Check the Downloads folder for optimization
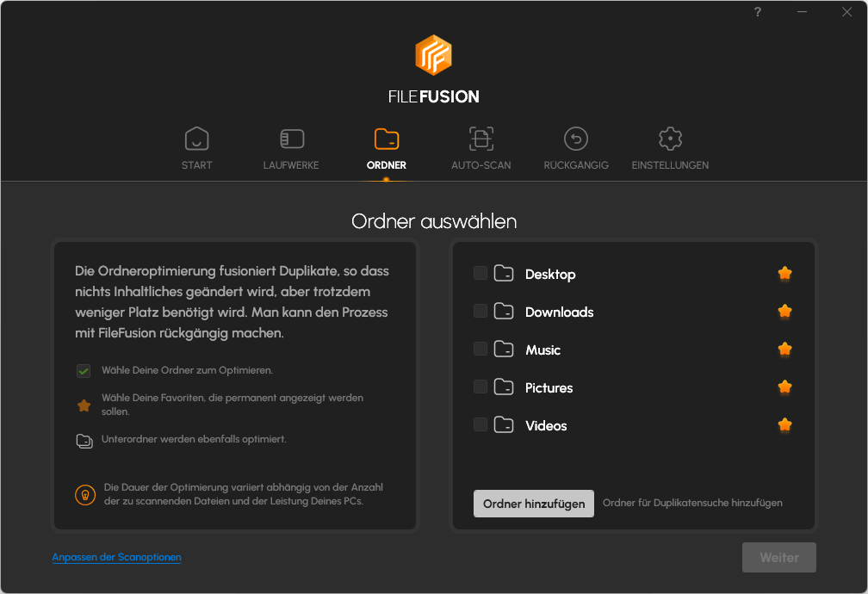The image size is (868, 594). [x=480, y=311]
